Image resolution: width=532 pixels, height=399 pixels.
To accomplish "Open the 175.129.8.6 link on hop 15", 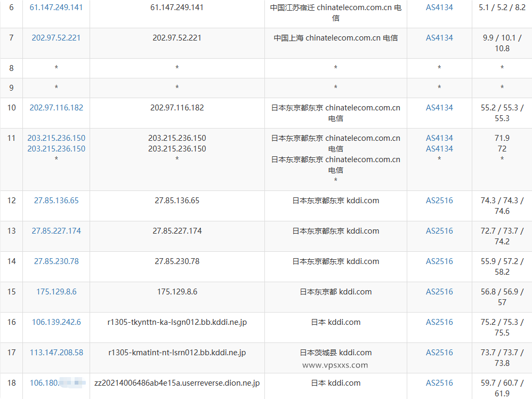I will coord(55,291).
